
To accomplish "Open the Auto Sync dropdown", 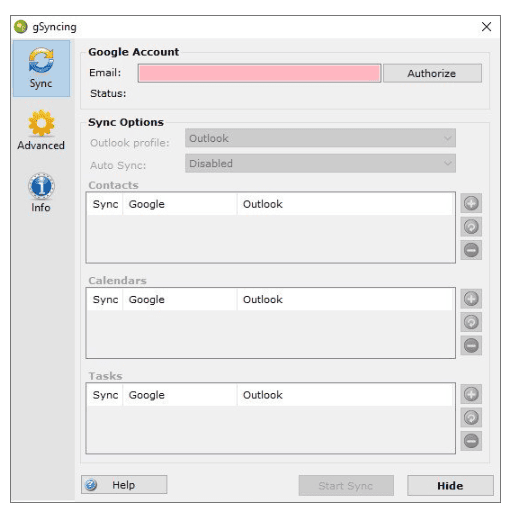I will (x=320, y=163).
